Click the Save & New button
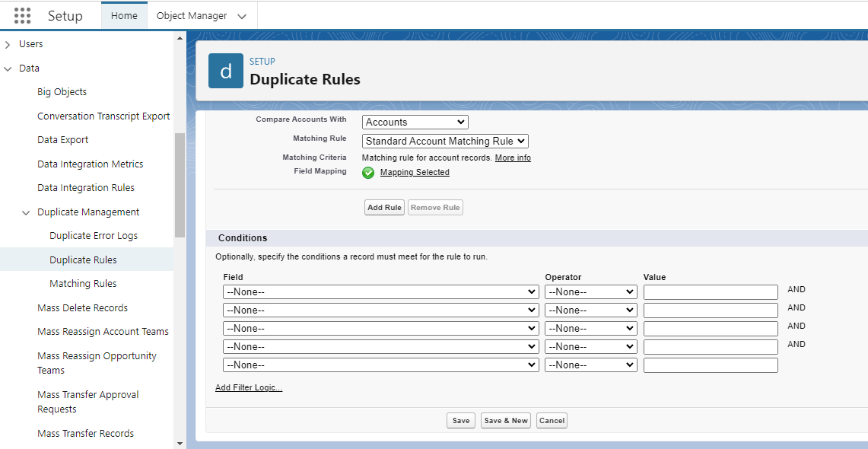 [x=505, y=420]
